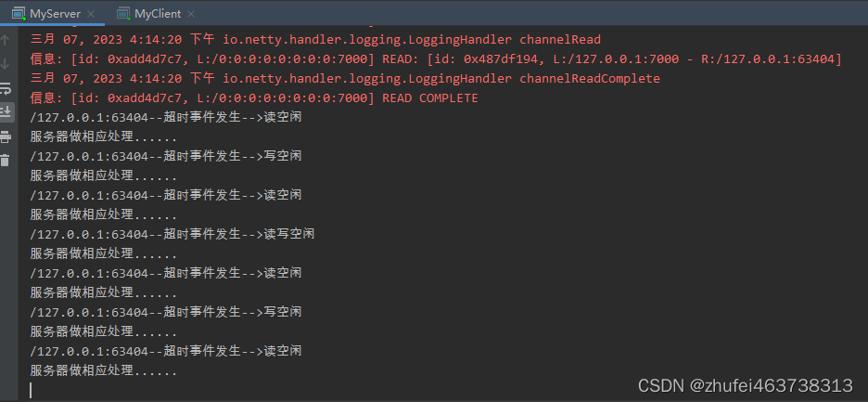Viewport: 868px width, 402px height.
Task: Select the READ COMPLETE log line
Action: pos(253,98)
